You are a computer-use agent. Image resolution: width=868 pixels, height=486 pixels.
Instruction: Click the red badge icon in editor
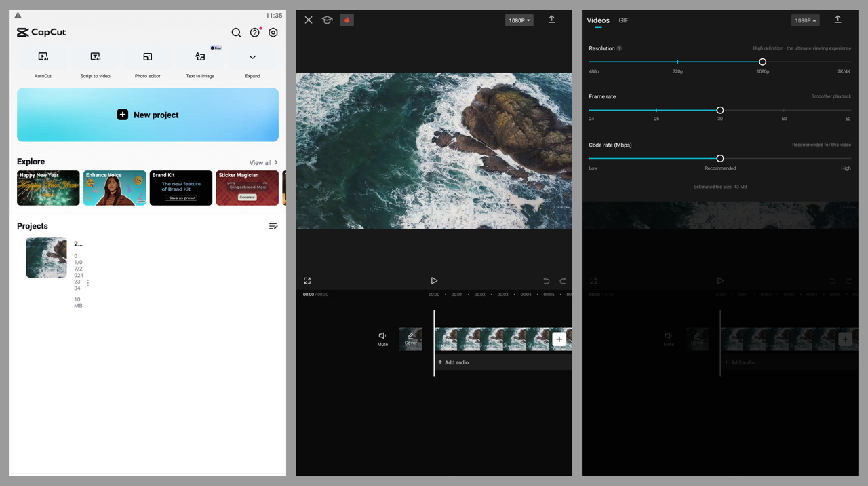click(x=347, y=20)
